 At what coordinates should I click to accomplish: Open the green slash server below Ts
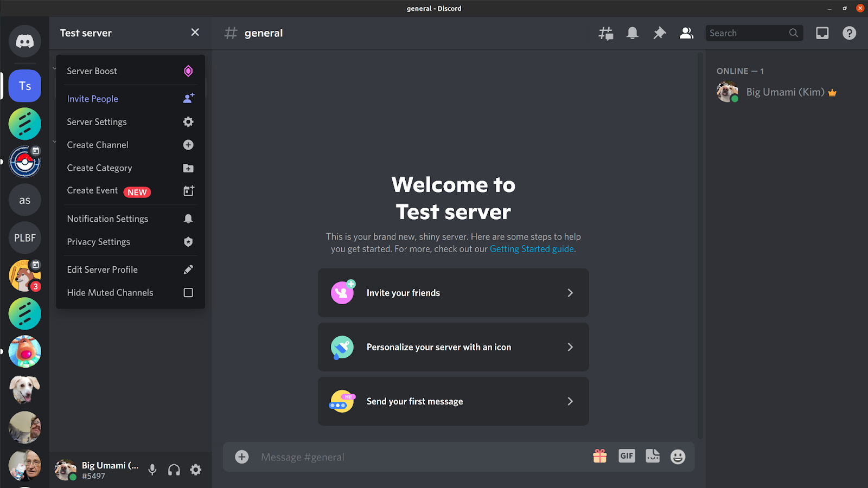pyautogui.click(x=24, y=124)
